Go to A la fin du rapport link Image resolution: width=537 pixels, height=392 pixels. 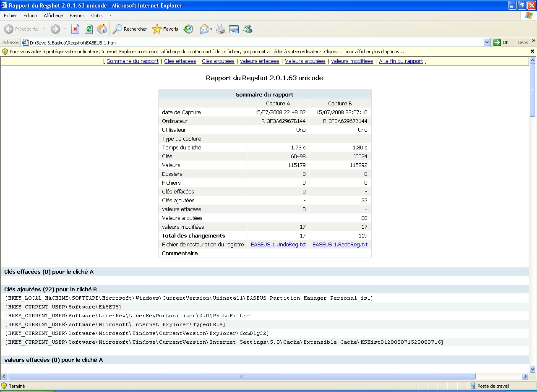click(401, 61)
